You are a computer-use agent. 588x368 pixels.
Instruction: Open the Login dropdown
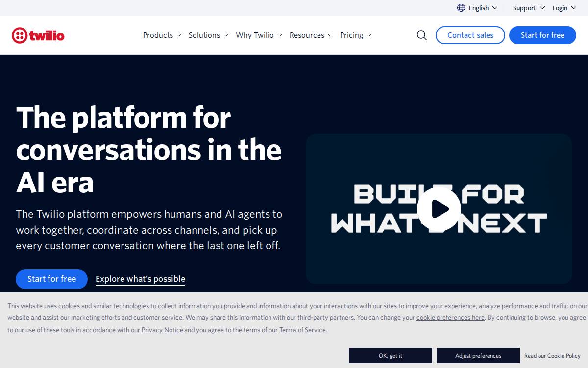[564, 8]
